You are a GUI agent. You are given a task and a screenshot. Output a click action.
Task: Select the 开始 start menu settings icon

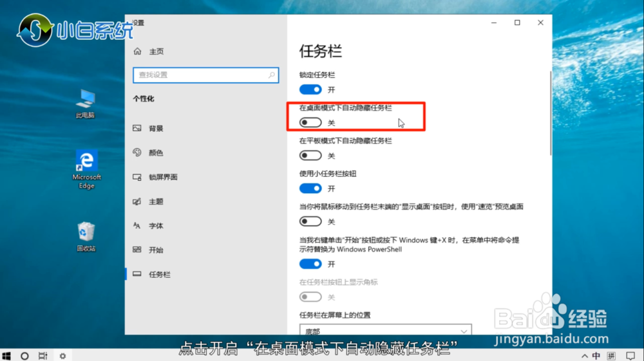(137, 250)
